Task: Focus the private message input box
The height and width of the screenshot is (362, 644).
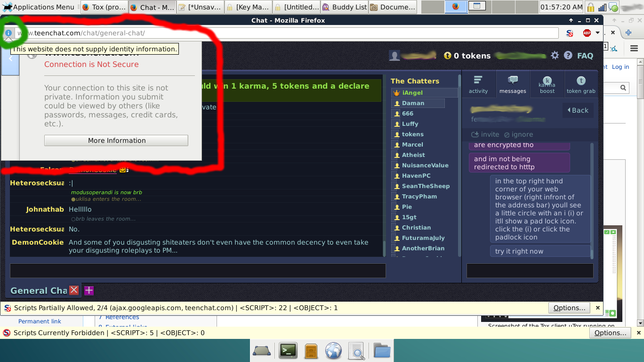Action: 530,271
